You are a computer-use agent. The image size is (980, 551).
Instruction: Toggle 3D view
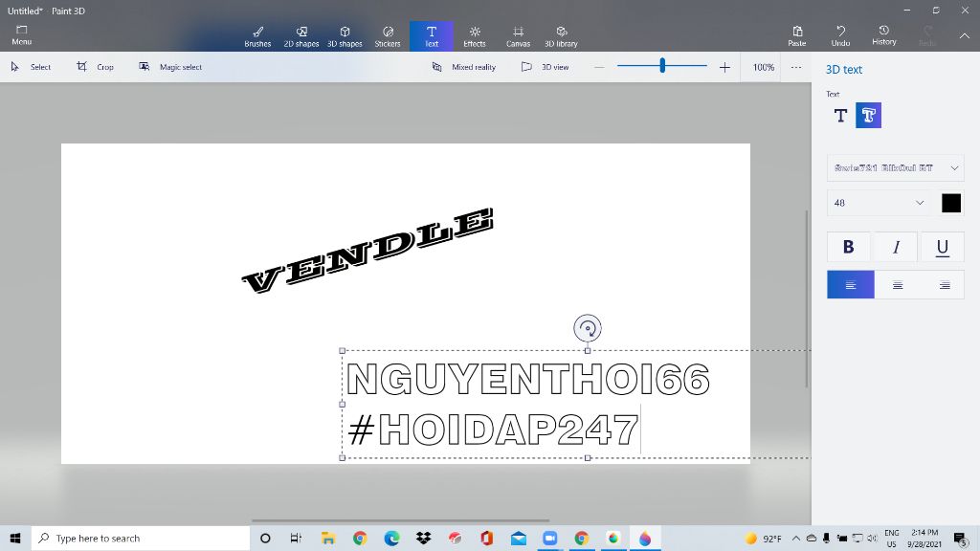545,67
